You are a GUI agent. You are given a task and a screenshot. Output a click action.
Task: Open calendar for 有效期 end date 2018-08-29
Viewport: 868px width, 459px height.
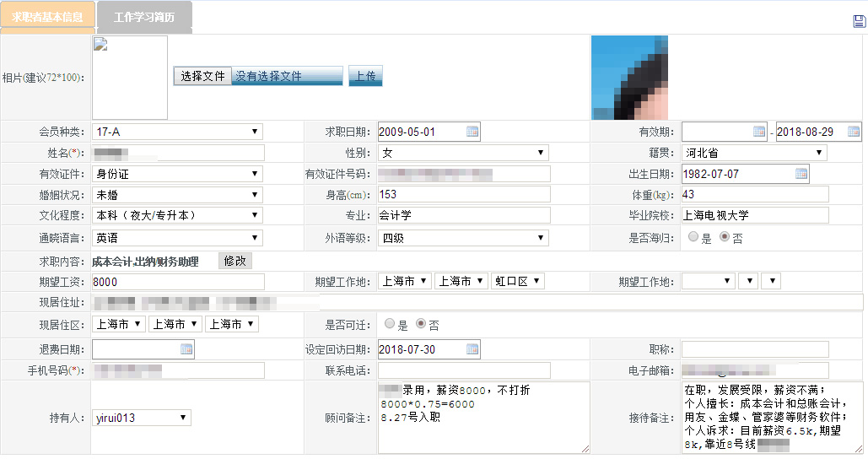pos(854,132)
